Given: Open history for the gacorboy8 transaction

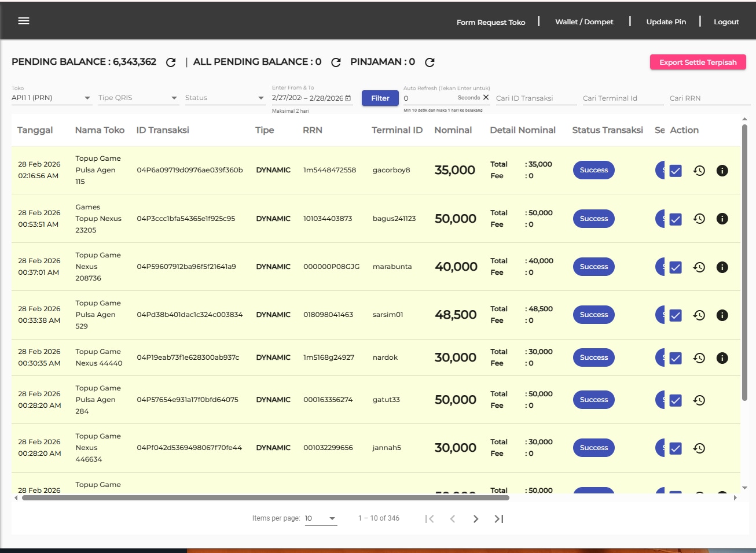Looking at the screenshot, I should [x=699, y=171].
